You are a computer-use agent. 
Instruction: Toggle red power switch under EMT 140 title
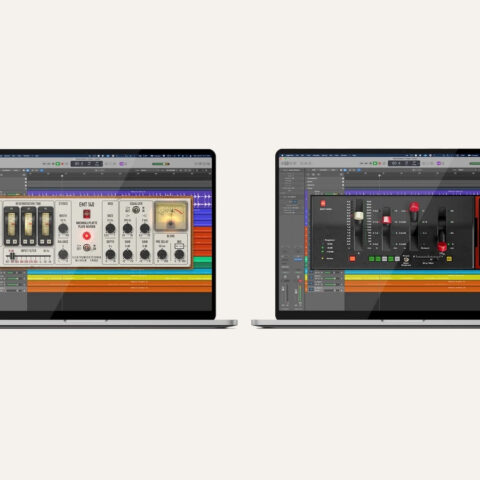(x=86, y=214)
